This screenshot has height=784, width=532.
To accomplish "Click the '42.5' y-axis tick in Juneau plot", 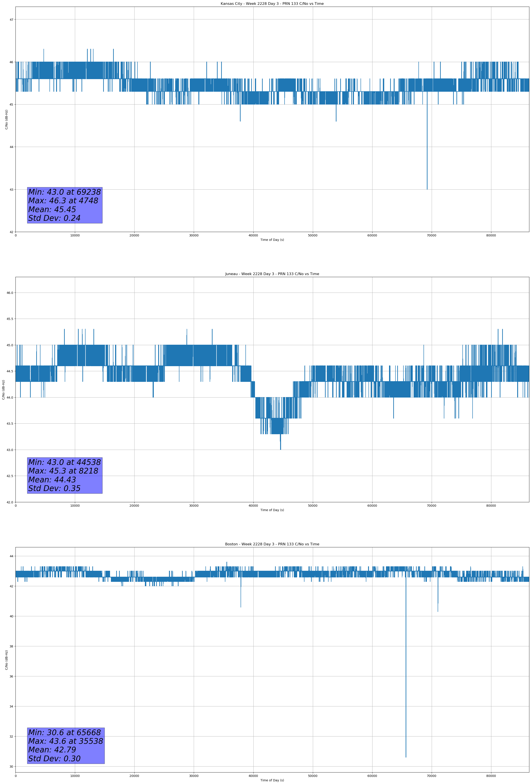I will [10, 476].
